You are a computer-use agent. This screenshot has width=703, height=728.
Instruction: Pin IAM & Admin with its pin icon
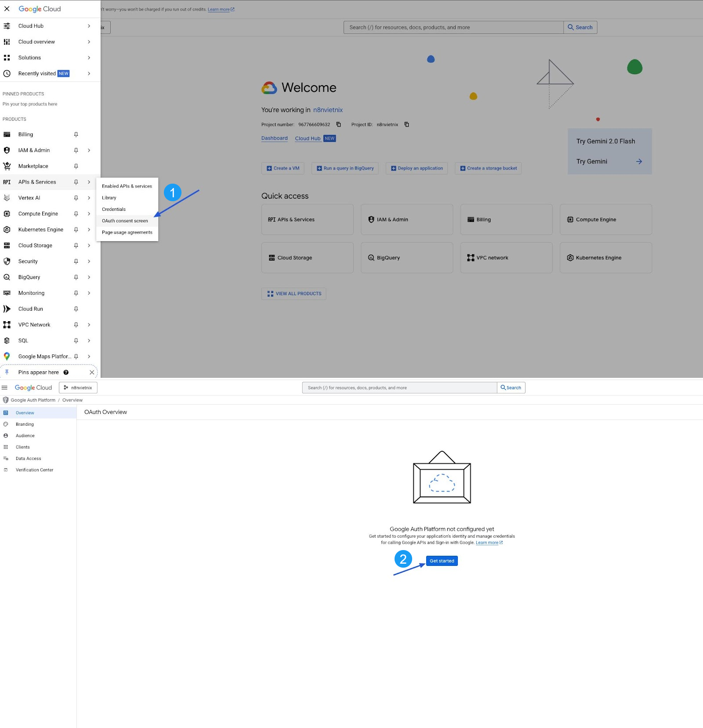click(x=76, y=150)
